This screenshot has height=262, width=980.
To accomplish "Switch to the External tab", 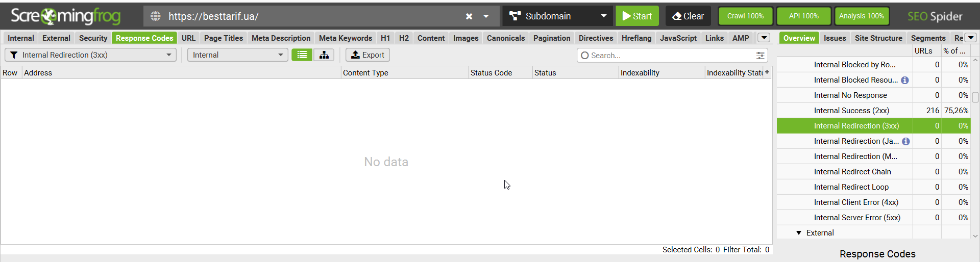I will click(x=56, y=38).
